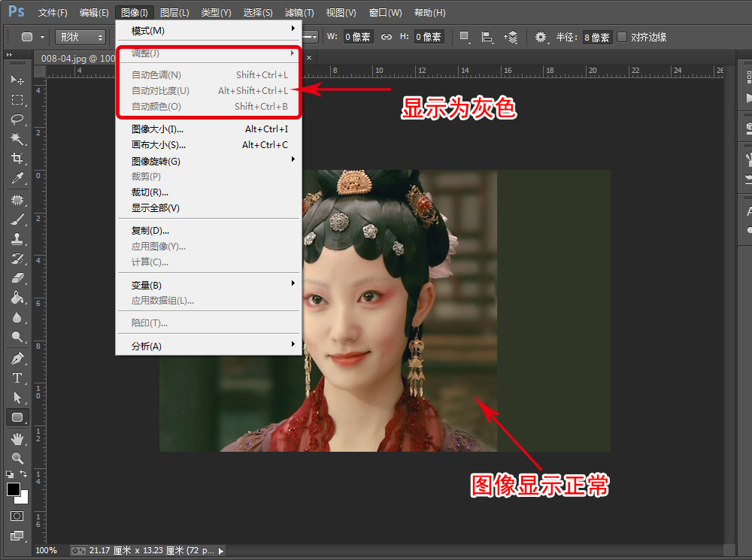752x560 pixels.
Task: Click the link width and height icon
Action: point(386,37)
